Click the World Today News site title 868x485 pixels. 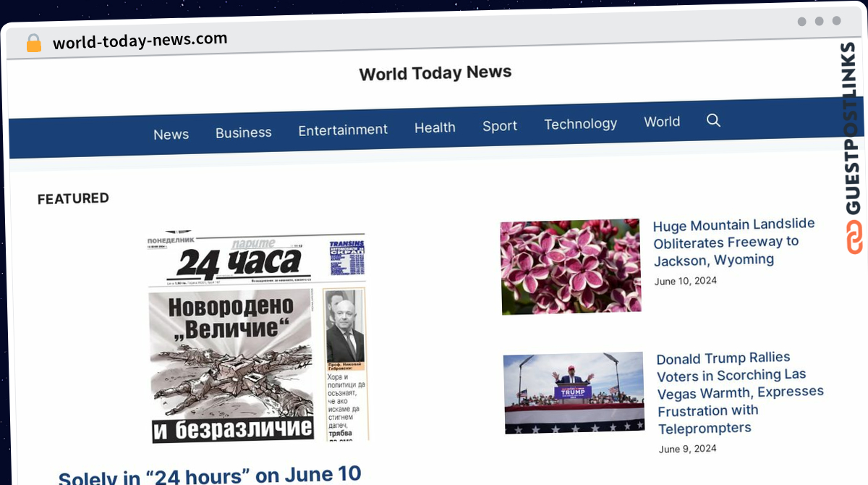point(435,72)
